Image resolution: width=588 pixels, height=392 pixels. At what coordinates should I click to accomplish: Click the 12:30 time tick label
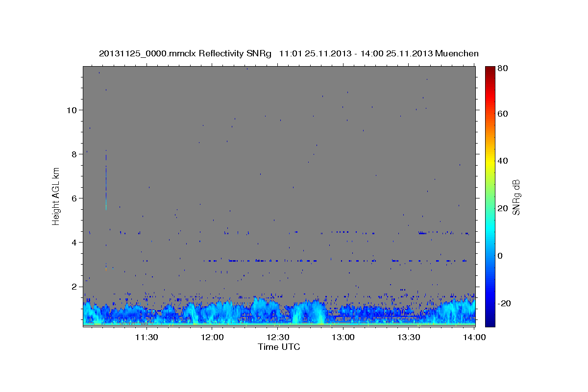click(278, 337)
